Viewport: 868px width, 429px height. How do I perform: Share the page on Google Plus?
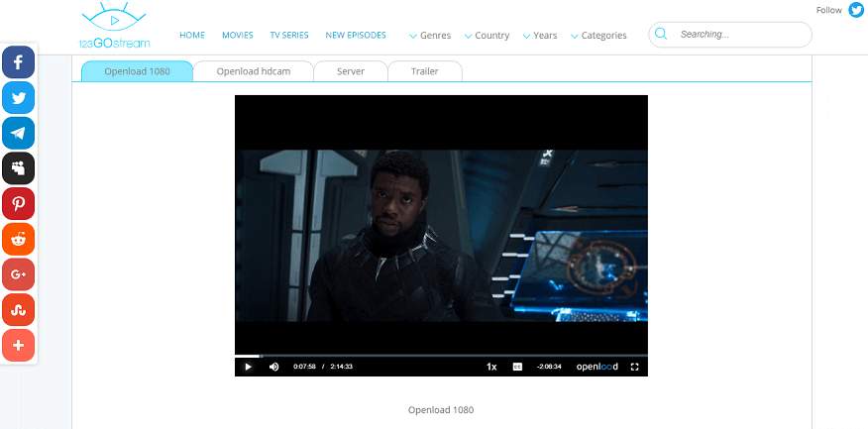[18, 274]
